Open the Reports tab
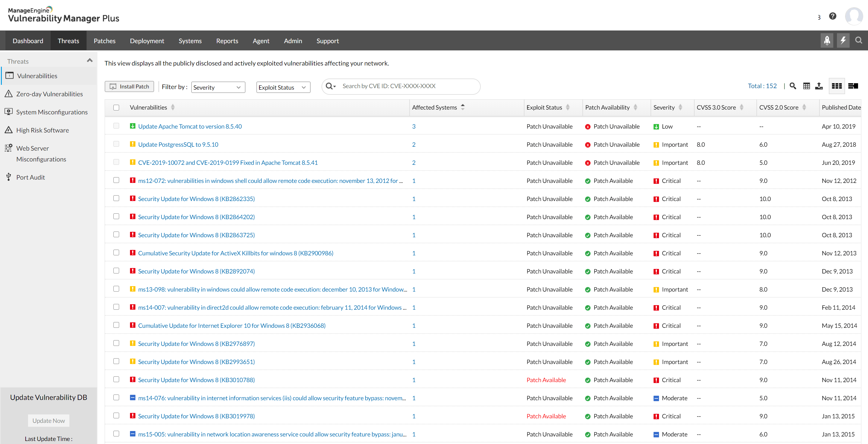The width and height of the screenshot is (868, 444). tap(227, 41)
